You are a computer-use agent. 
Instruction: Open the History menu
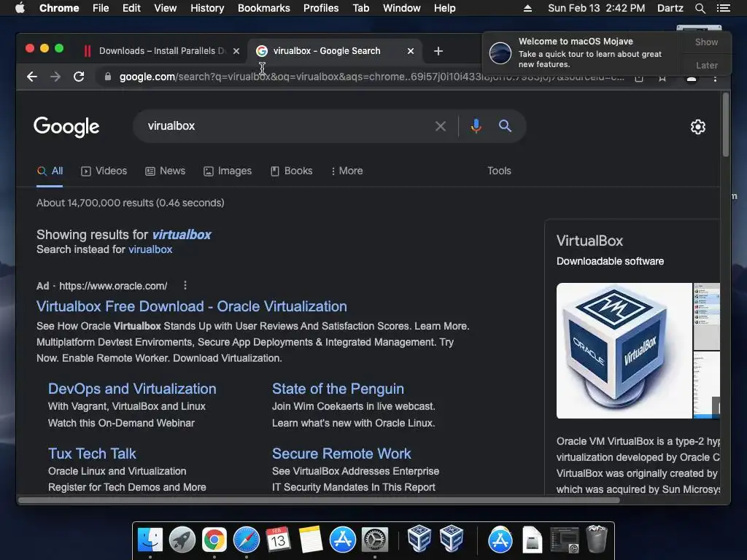click(207, 8)
